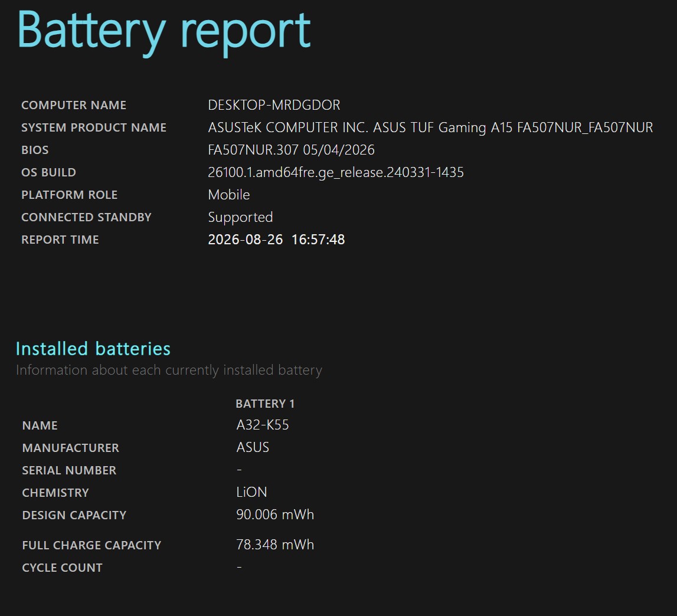Click the design capacity value 90.006 mWh

(x=275, y=515)
